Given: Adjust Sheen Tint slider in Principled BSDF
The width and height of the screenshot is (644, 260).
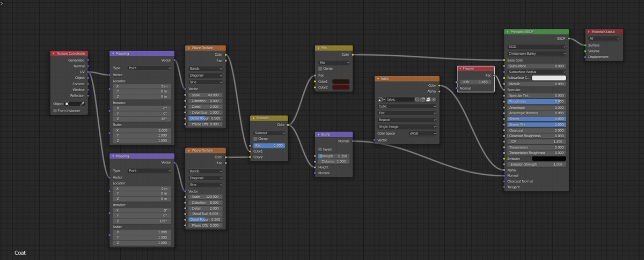Looking at the screenshot, I should point(537,124).
